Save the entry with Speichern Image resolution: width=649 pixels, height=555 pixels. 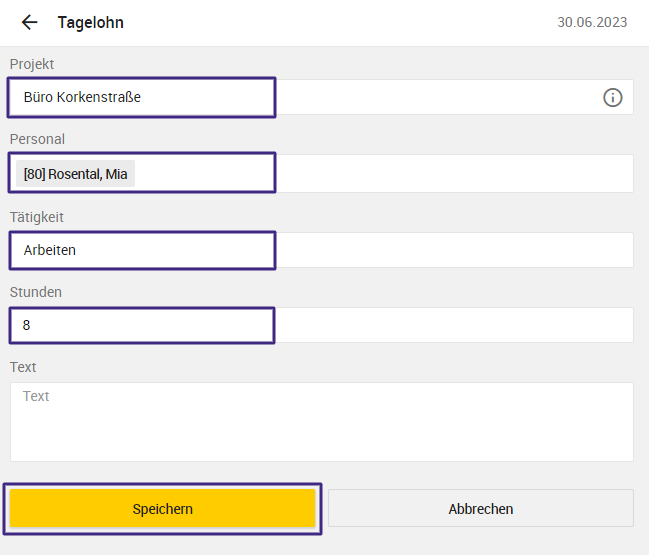click(163, 508)
